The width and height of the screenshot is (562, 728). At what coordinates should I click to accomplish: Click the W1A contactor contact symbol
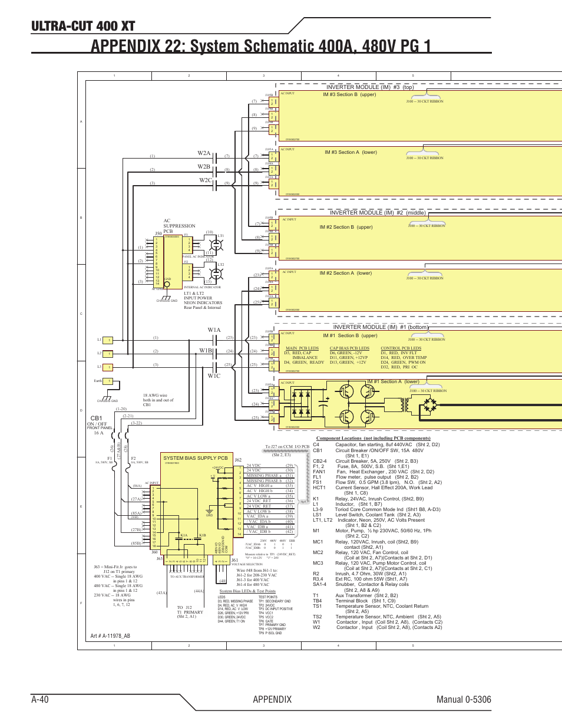coord(214,340)
